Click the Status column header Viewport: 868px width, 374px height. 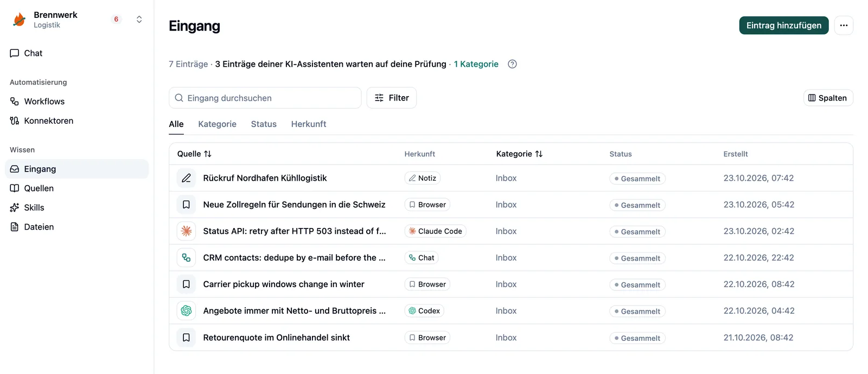point(621,154)
